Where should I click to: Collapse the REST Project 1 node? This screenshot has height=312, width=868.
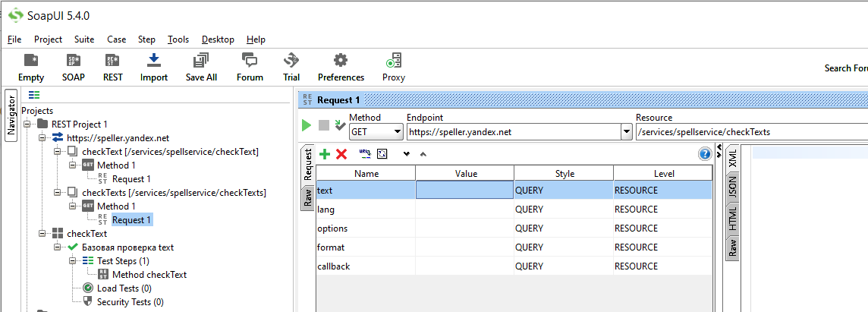27,124
